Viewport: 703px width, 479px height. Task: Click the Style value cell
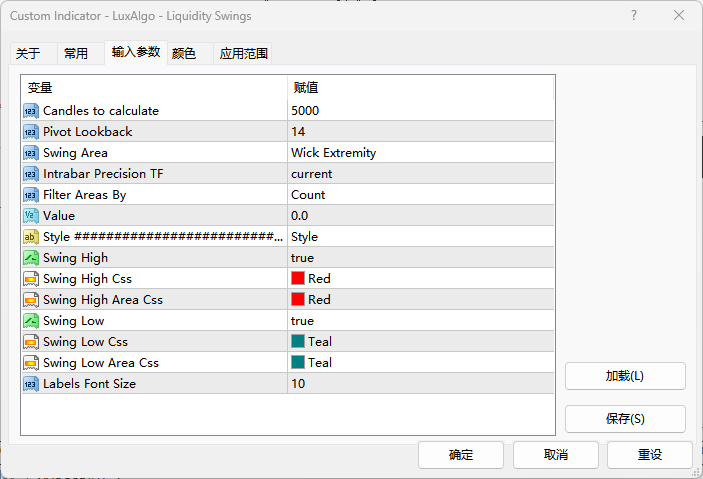421,237
